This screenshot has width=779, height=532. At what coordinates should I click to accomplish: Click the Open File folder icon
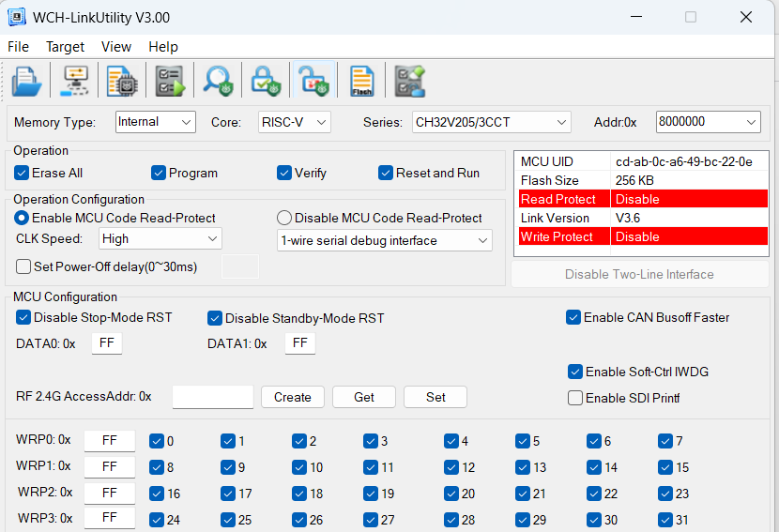pyautogui.click(x=26, y=81)
